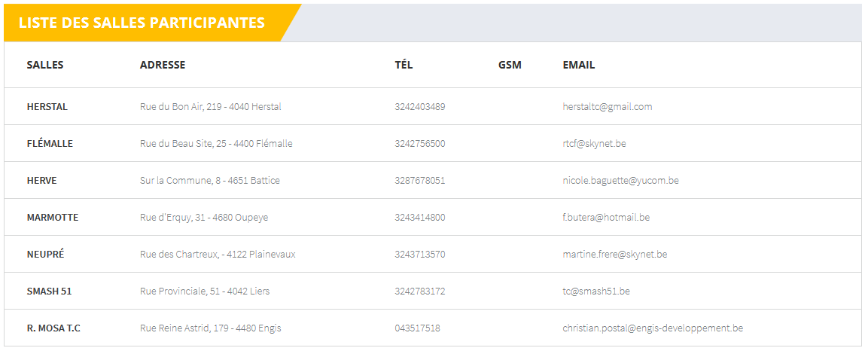868x351 pixels.
Task: Click Neupré phone number 3243713570
Action: coord(419,255)
